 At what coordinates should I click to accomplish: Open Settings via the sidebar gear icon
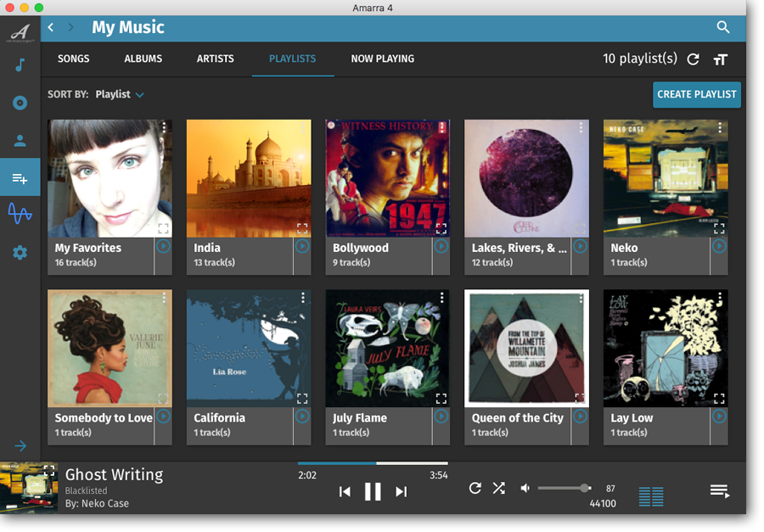pyautogui.click(x=20, y=252)
